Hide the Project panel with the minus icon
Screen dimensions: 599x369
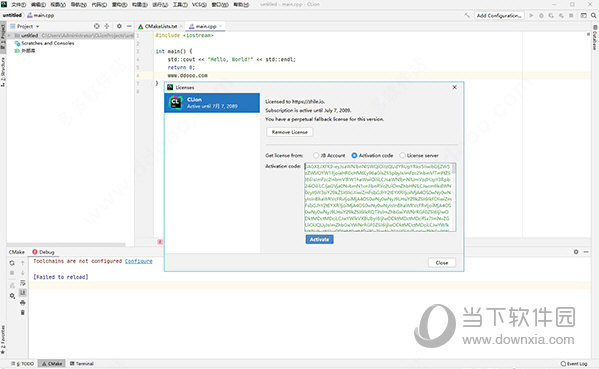129,26
